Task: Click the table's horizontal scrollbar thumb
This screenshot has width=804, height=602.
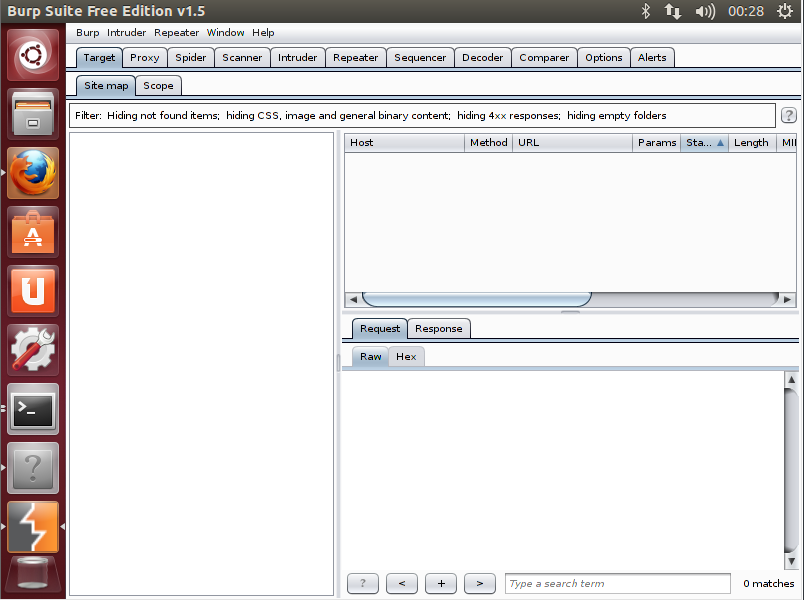Action: point(477,299)
